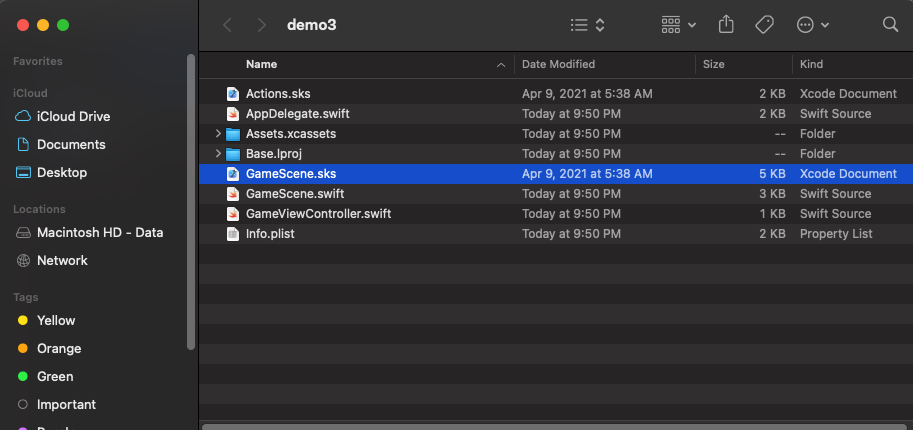Expand the Base.lproj folder disclosure triangle
Viewport: 913px width, 430px height.
pyautogui.click(x=218, y=154)
